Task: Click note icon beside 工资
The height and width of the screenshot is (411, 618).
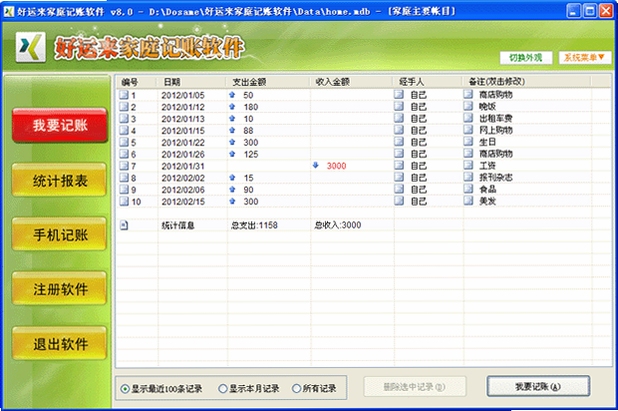Action: coord(468,165)
